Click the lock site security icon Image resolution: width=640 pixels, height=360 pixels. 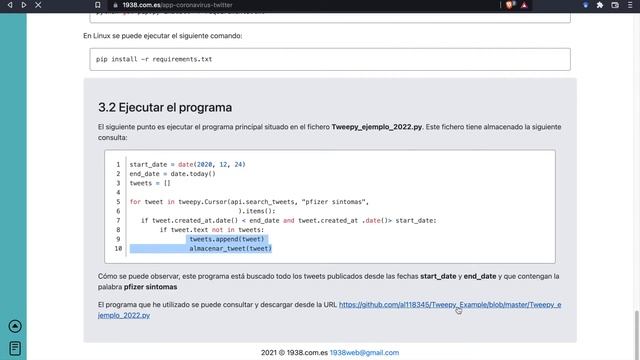pos(116,5)
